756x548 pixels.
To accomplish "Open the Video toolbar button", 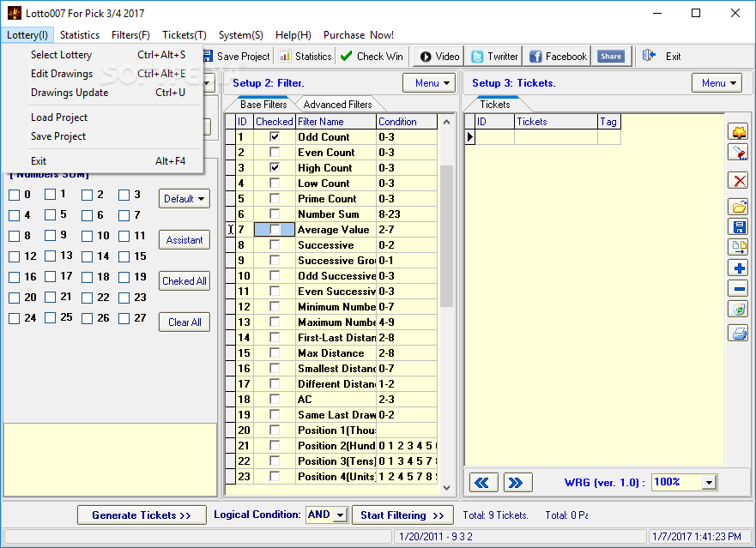I will point(438,57).
